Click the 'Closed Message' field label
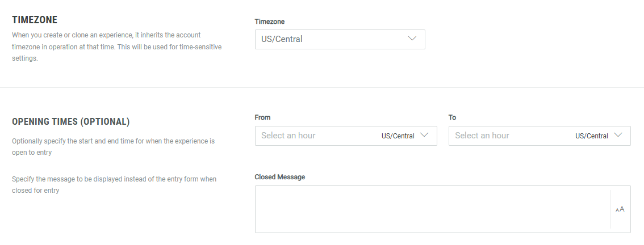Screen dimensions: 644x245 [x=280, y=177]
